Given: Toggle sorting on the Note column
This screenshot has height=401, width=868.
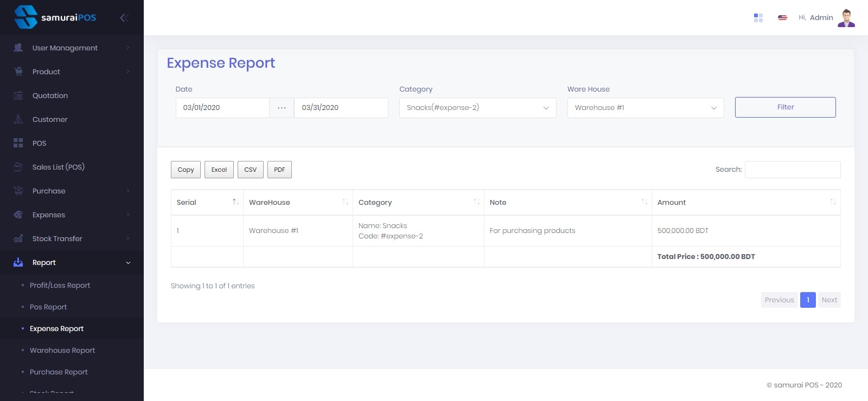Looking at the screenshot, I should (x=644, y=202).
